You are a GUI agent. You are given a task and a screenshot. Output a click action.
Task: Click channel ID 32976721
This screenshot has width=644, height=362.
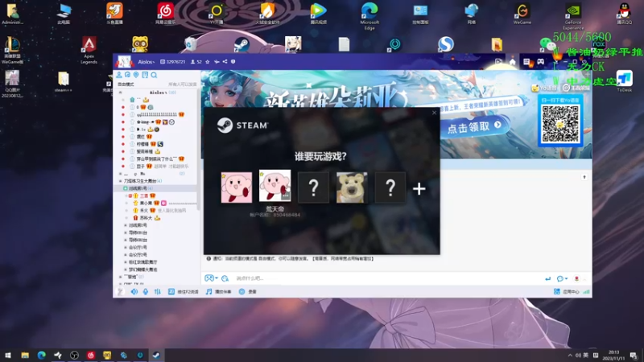[173, 62]
